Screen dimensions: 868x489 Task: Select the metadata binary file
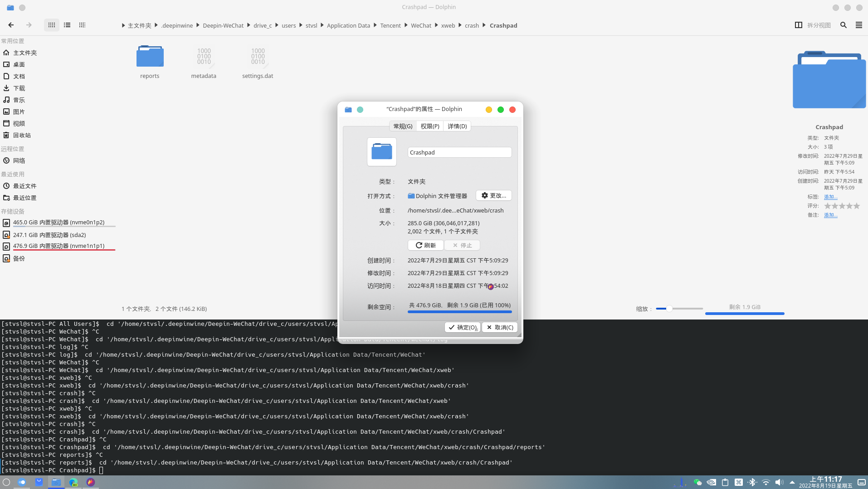pyautogui.click(x=204, y=62)
